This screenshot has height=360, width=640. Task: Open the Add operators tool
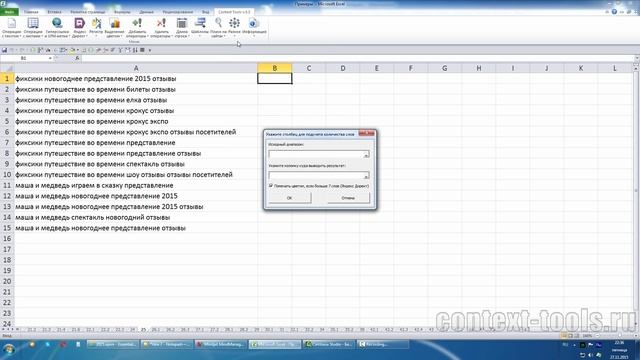137,28
